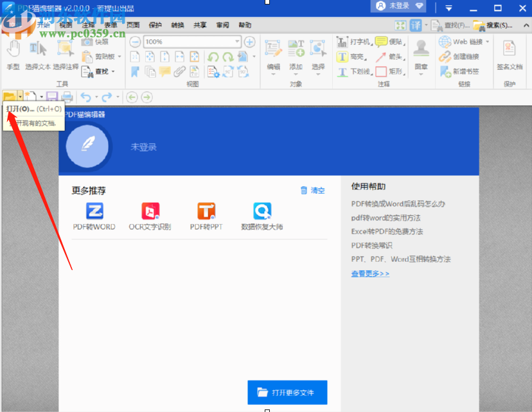Select the Typewriter (打字机) tool
This screenshot has height=412, width=532.
tap(354, 42)
